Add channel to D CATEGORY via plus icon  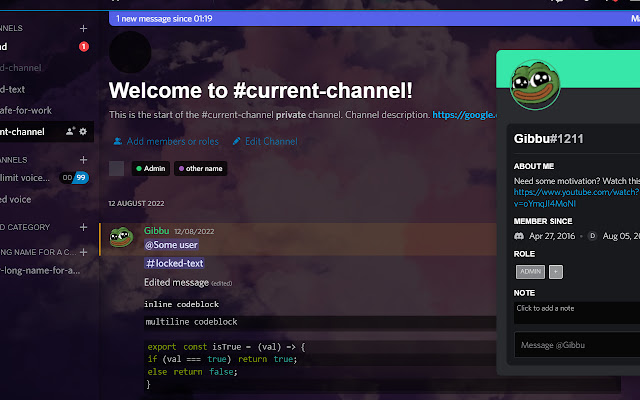83,227
